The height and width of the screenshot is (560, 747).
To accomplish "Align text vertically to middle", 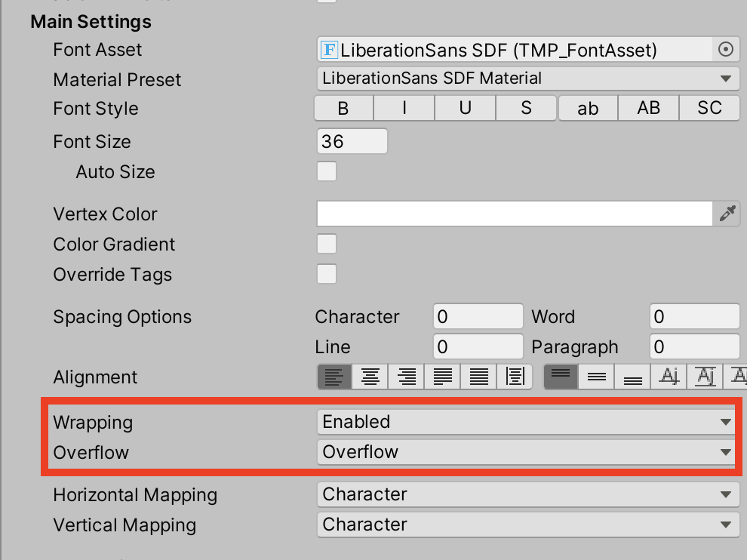I will click(597, 376).
